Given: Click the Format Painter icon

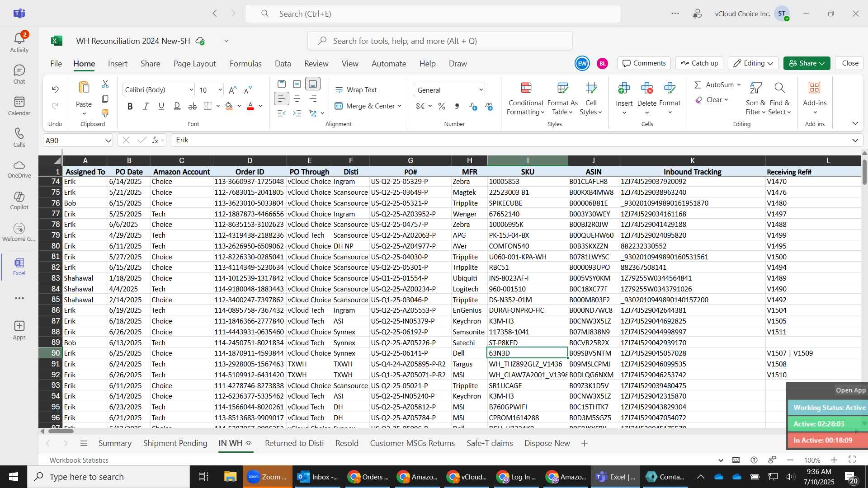Looking at the screenshot, I should click(x=105, y=113).
